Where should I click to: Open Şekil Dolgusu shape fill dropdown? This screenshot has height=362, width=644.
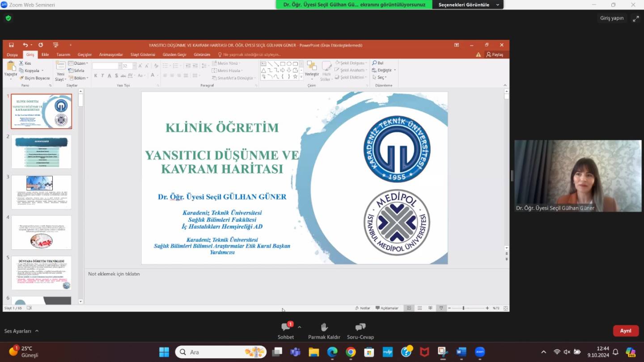[351, 63]
